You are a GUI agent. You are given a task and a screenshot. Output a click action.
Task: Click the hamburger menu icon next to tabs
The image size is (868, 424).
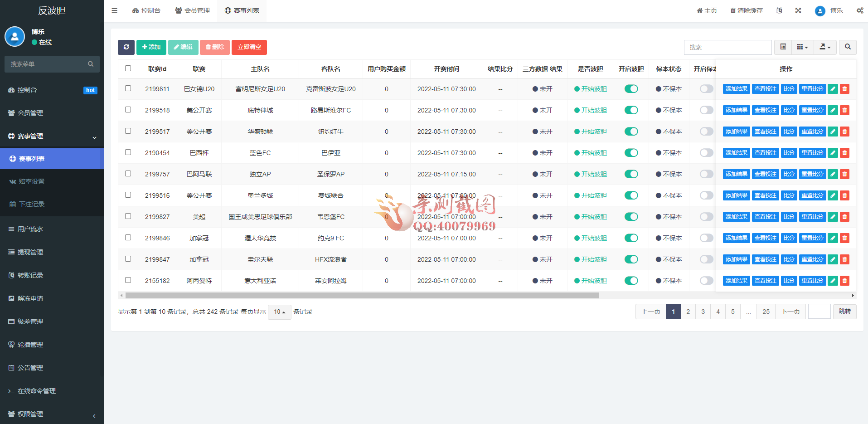click(x=114, y=10)
